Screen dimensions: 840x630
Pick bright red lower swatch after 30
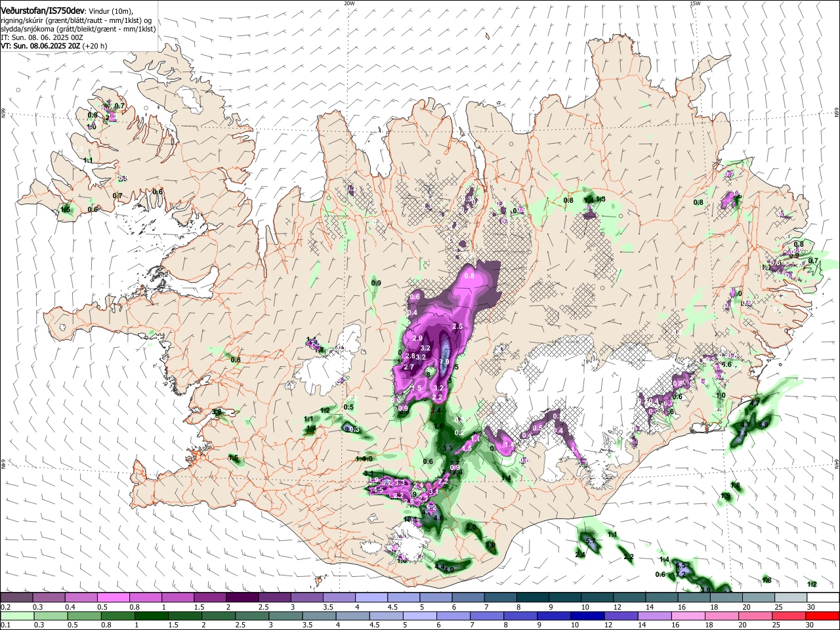point(822,616)
